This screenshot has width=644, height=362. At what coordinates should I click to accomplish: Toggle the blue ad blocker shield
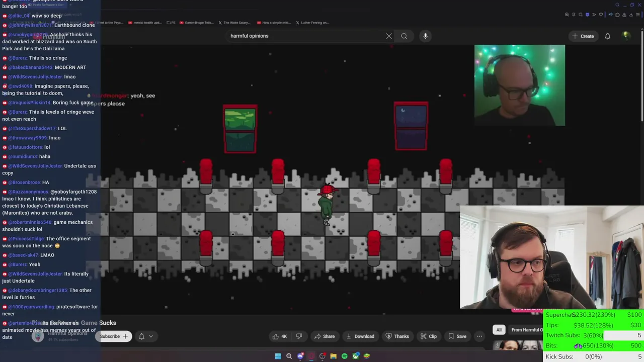587,15
